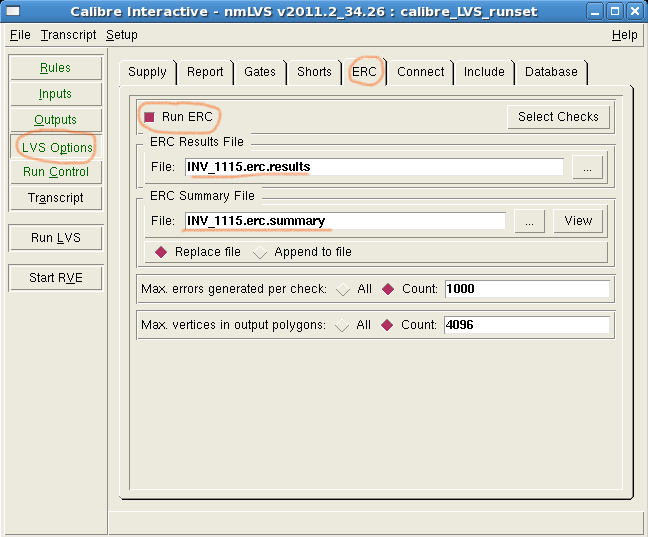Select the Replace file radio option
648x537 pixels.
[161, 252]
